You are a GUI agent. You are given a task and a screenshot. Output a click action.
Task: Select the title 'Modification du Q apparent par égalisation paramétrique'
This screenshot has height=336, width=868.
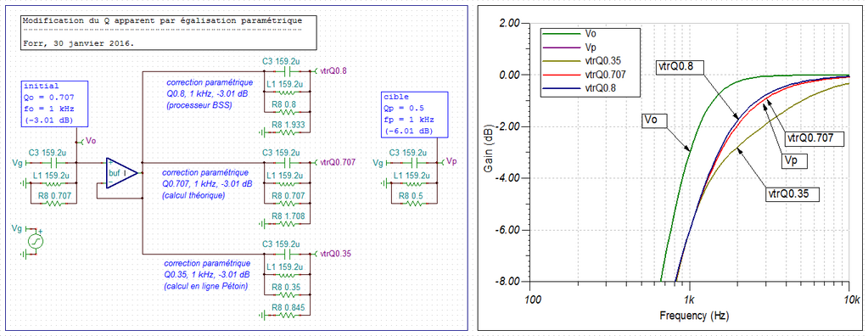163,20
